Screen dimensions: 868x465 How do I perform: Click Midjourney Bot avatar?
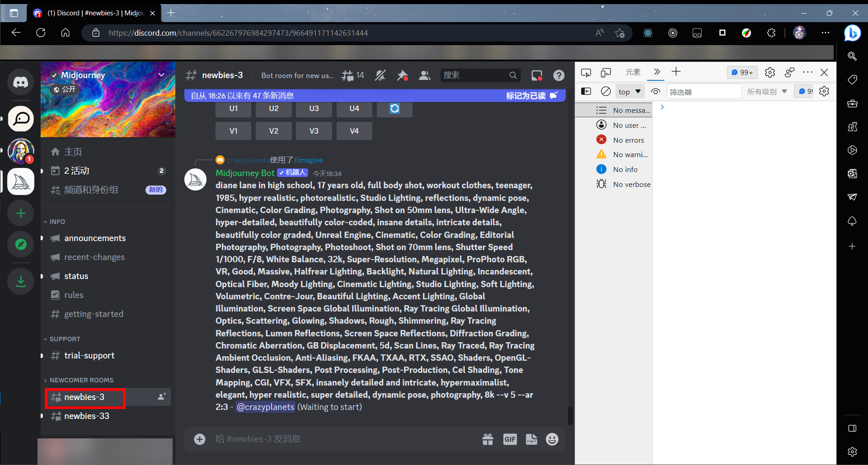point(196,180)
